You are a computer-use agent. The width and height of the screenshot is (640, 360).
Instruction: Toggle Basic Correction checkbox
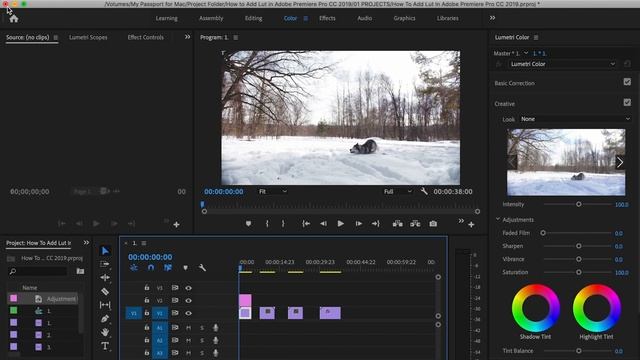pos(627,82)
